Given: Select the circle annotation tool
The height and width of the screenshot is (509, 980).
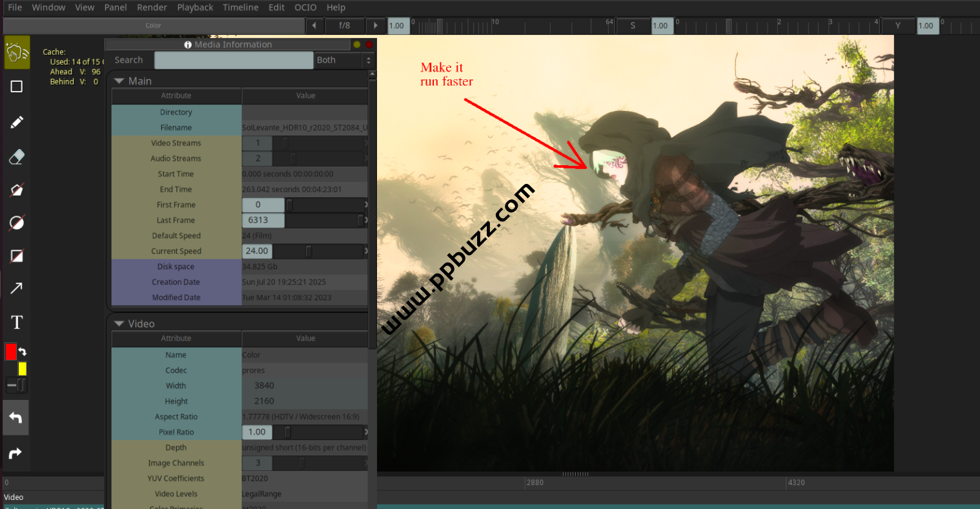Looking at the screenshot, I should 17,223.
